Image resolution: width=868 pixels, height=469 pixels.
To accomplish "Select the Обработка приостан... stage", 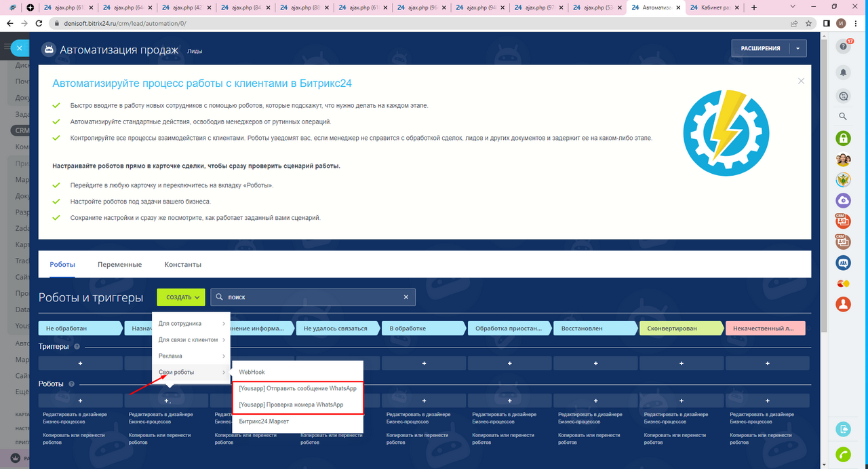I will click(x=509, y=328).
